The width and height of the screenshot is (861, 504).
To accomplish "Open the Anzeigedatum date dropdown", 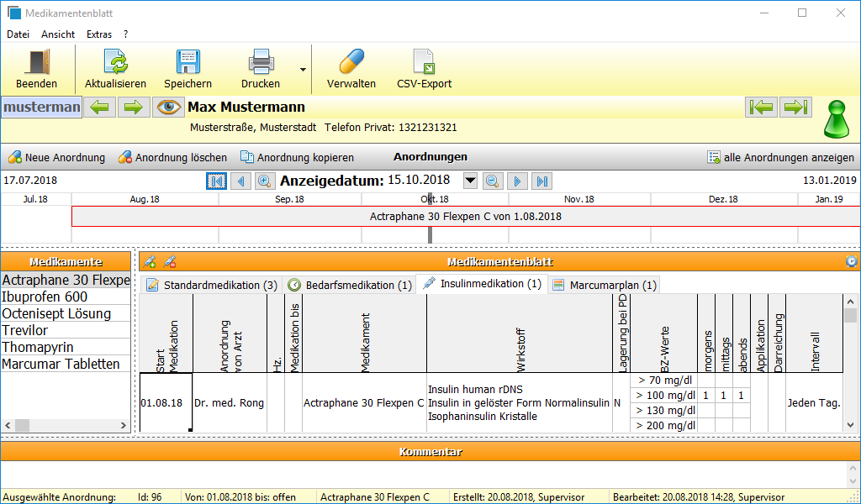I will coord(470,180).
